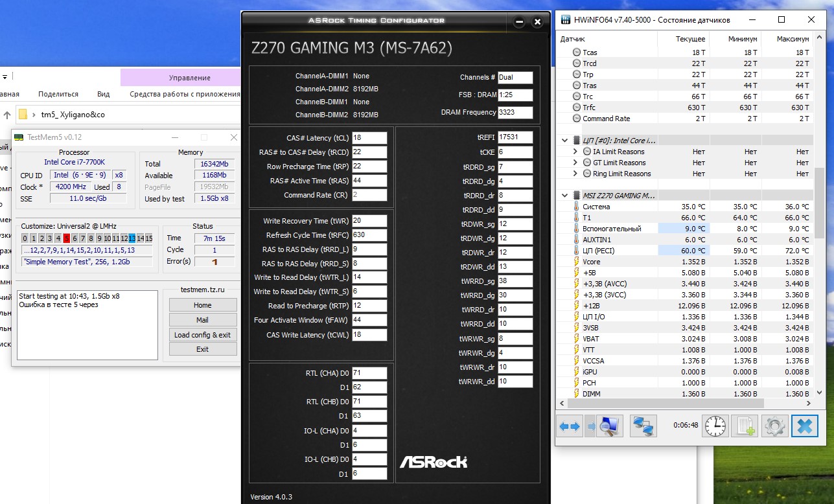Image resolution: width=834 pixels, height=504 pixels.
Task: Click the Текущее column header in HWiNFO
Action: 683,39
